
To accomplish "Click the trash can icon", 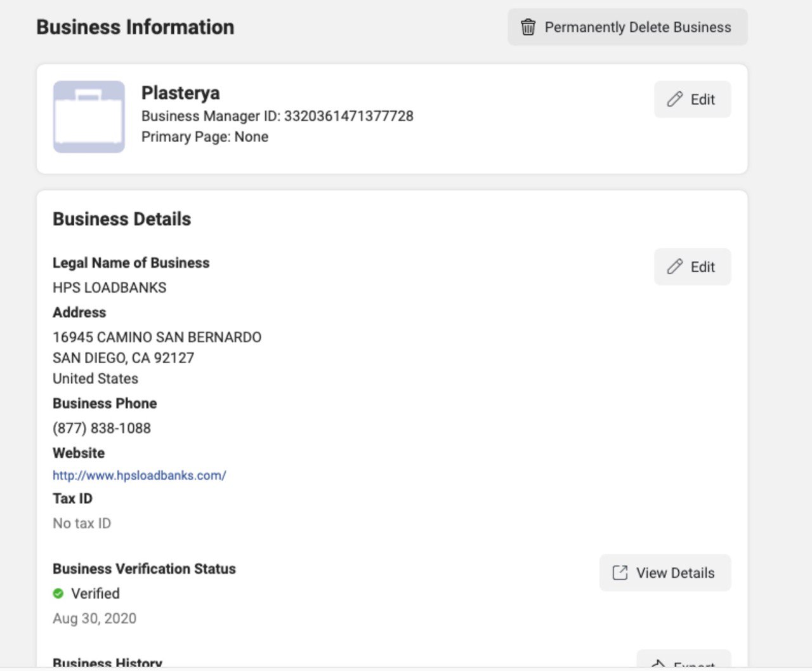I will tap(528, 27).
